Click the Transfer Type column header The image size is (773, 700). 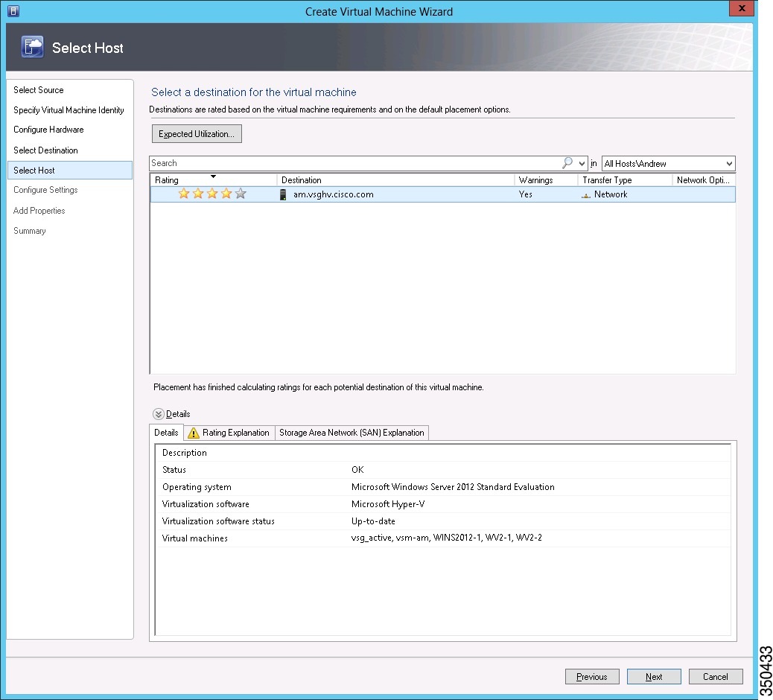point(625,180)
